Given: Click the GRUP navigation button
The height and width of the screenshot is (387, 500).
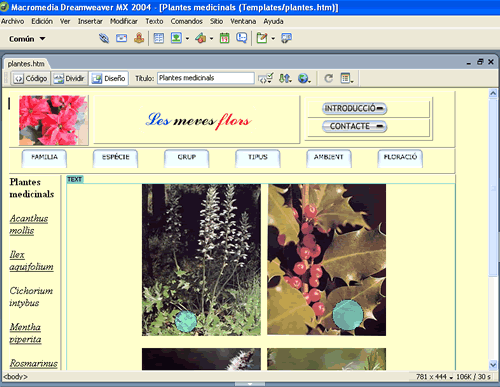Looking at the screenshot, I should point(187,158).
